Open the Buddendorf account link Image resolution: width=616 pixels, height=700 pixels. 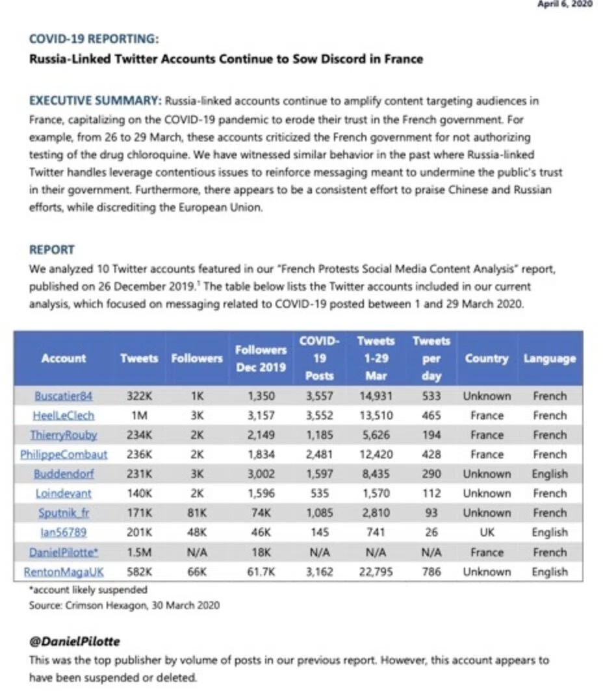[64, 473]
